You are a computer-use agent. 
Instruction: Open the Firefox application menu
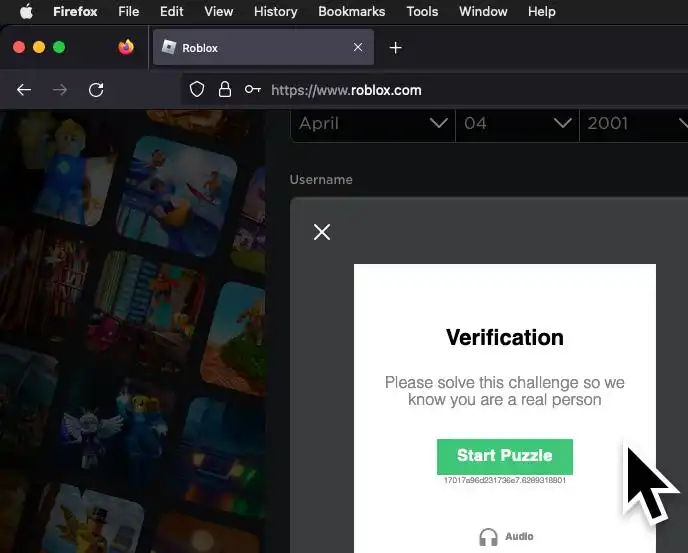(75, 11)
